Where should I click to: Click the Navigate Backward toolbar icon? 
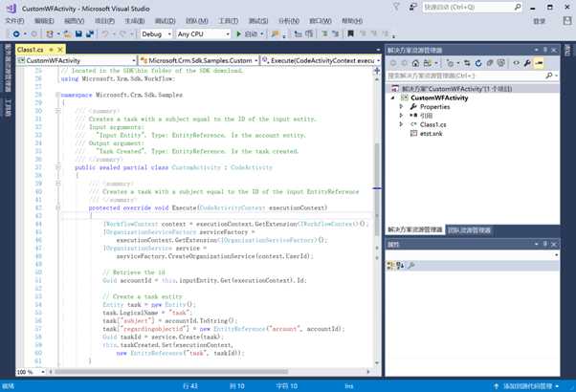(16, 34)
